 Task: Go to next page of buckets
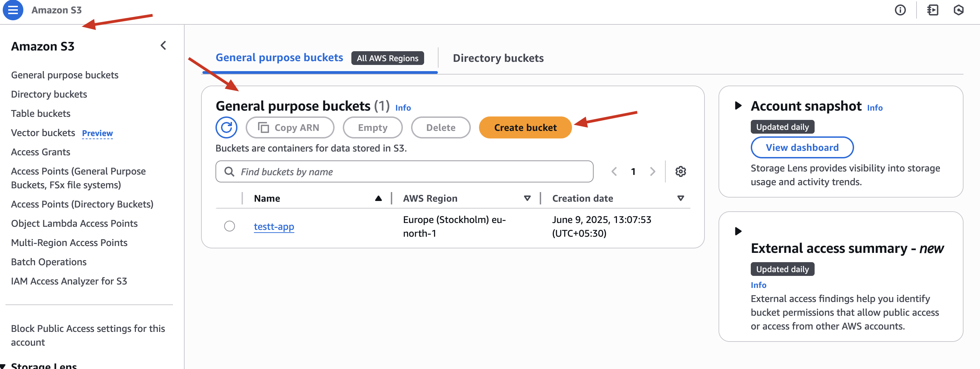pos(653,172)
